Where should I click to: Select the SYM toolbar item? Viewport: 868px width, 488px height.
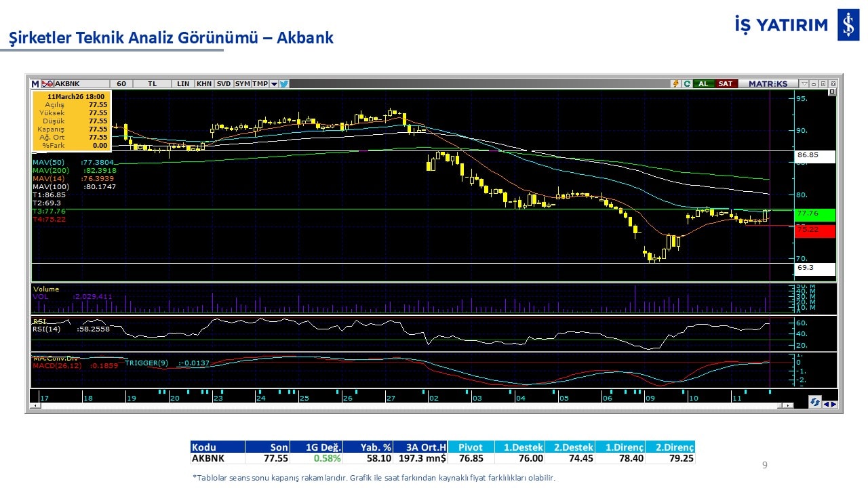(x=242, y=83)
